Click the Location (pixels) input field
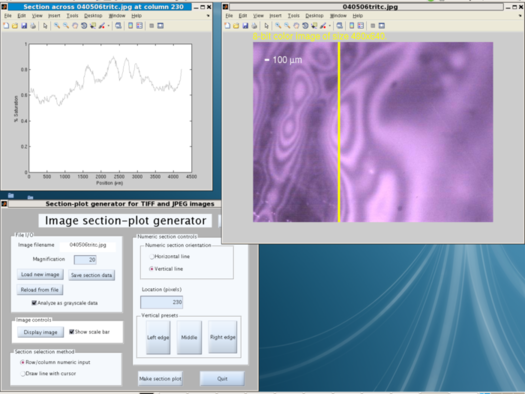 point(162,302)
